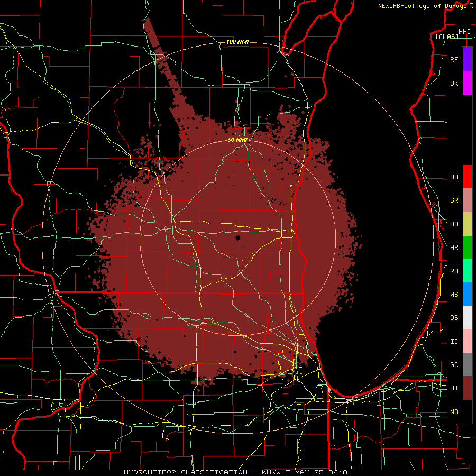The image size is (476, 476).
Task: Click the [CLAS] units label
Action: (447, 36)
